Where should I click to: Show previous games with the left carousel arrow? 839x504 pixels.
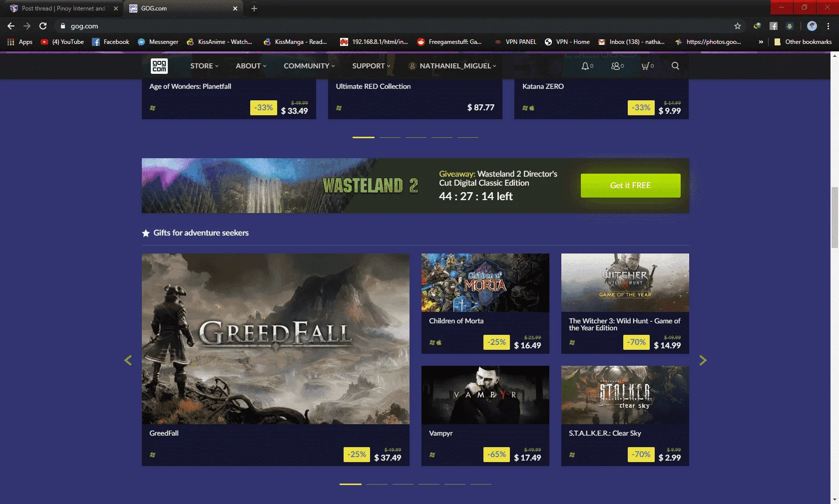(128, 360)
